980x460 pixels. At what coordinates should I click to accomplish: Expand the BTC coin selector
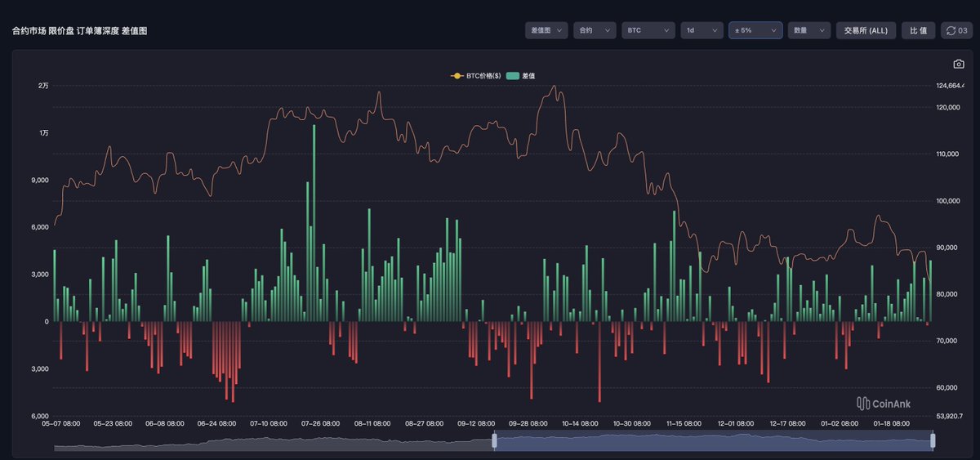[648, 30]
